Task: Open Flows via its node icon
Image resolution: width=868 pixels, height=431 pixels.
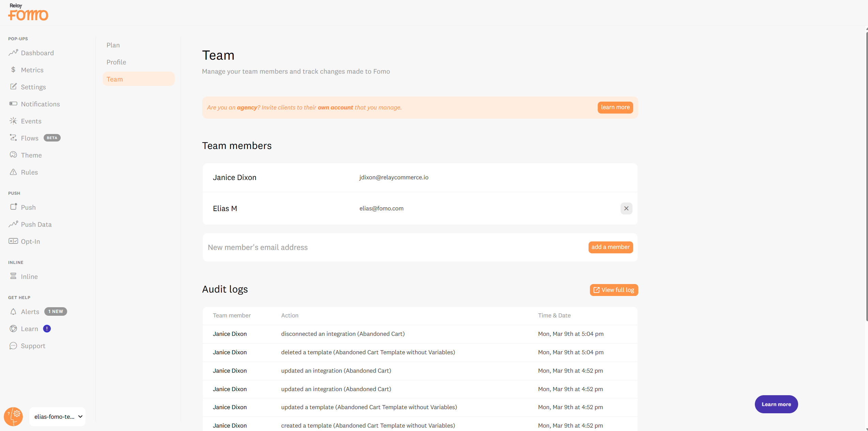Action: tap(13, 138)
